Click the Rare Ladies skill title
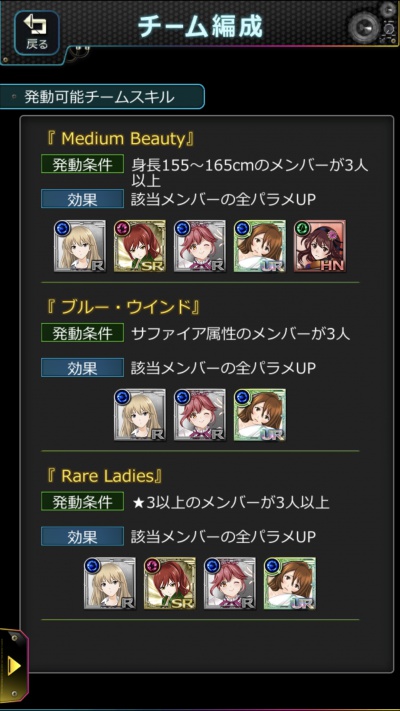 pos(104,476)
